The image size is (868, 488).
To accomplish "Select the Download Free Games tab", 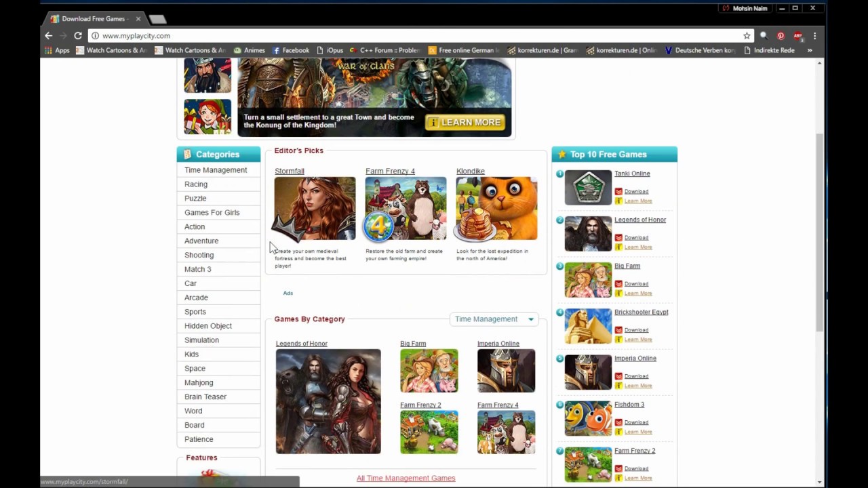I will [x=94, y=19].
